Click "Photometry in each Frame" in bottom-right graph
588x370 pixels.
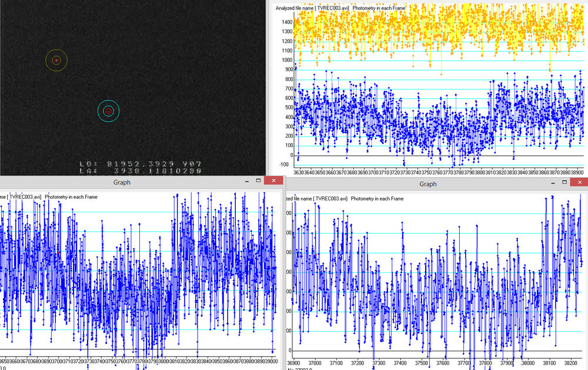point(377,199)
